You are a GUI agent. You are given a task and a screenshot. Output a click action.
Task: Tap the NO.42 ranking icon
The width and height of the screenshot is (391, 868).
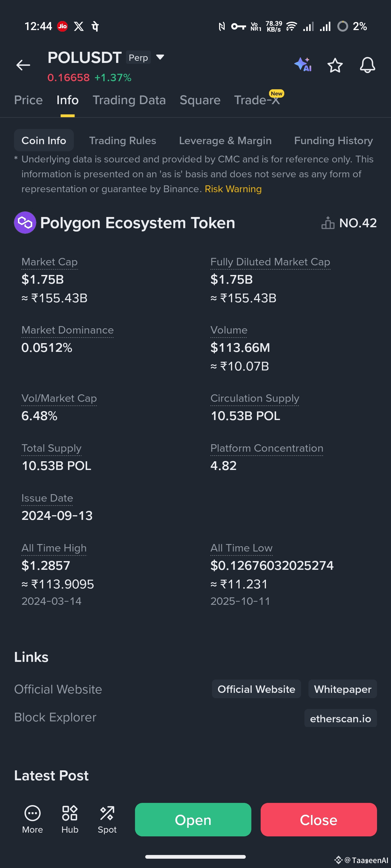point(328,223)
